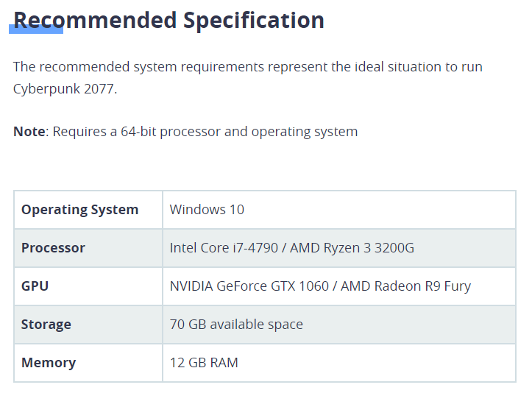Click the Recommended Specification heading

click(x=169, y=21)
